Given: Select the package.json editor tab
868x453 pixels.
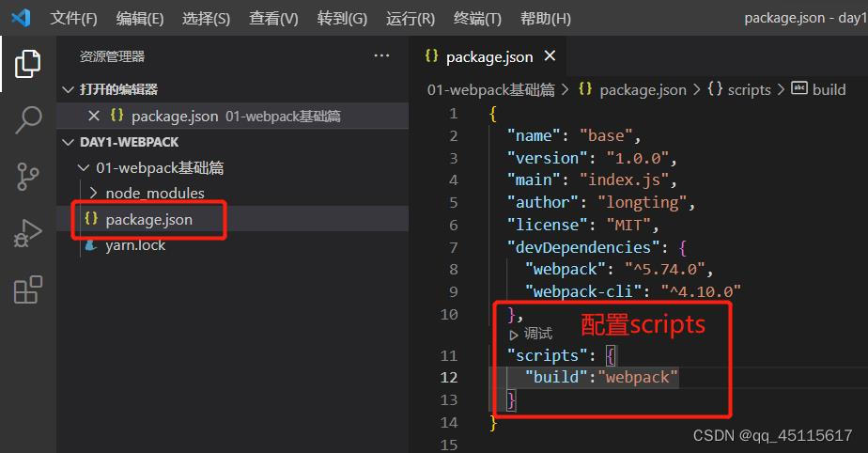Looking at the screenshot, I should 489,56.
